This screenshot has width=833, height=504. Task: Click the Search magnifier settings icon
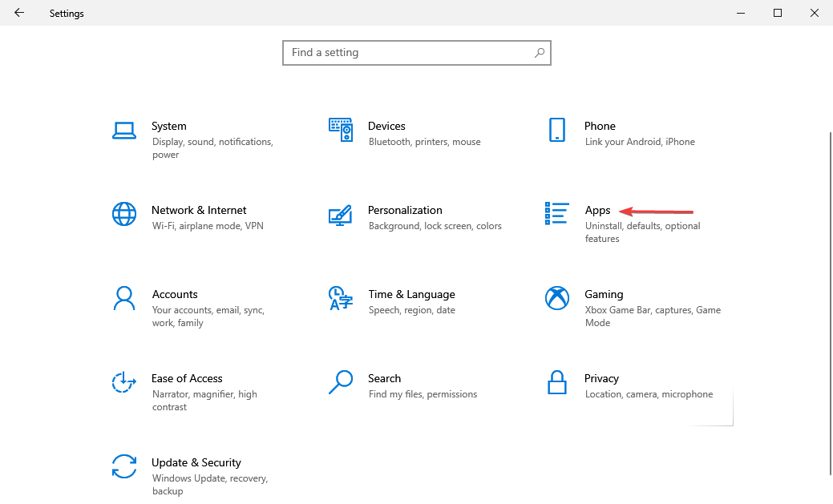340,382
